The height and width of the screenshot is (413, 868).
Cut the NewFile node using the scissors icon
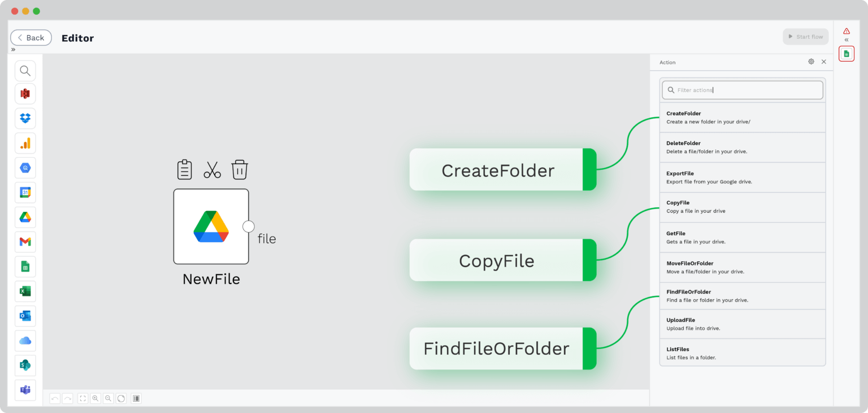tap(212, 169)
